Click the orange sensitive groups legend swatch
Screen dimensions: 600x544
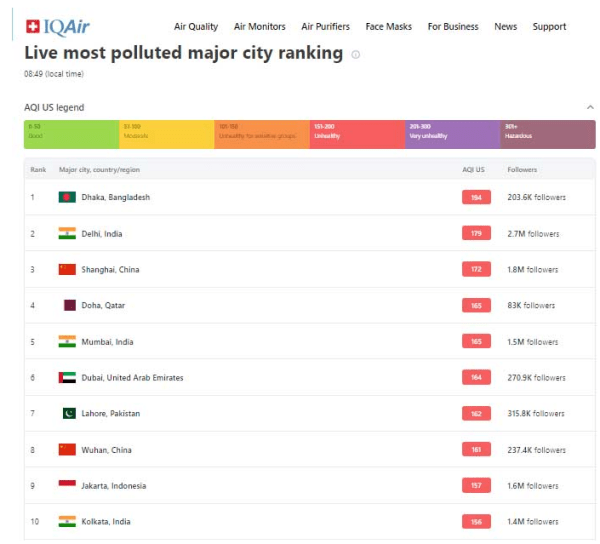tap(262, 134)
